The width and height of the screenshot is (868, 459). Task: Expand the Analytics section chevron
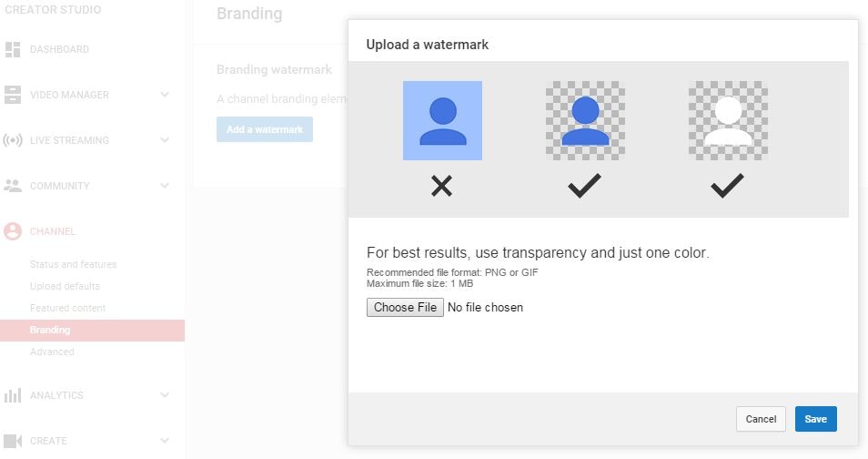click(165, 395)
